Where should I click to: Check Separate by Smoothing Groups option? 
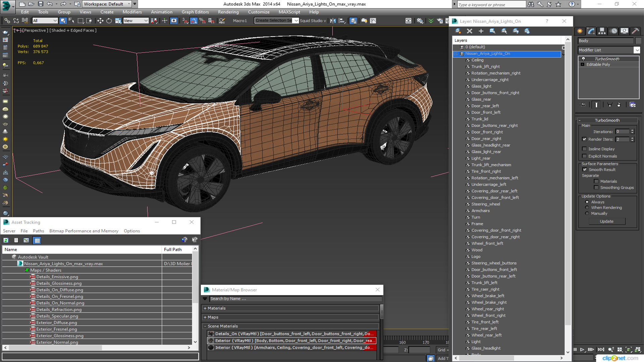tap(596, 188)
